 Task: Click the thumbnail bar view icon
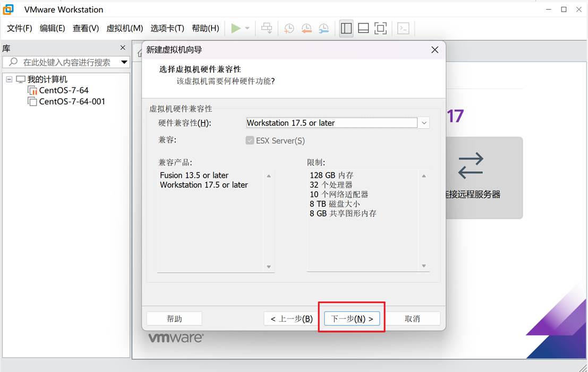pos(363,29)
